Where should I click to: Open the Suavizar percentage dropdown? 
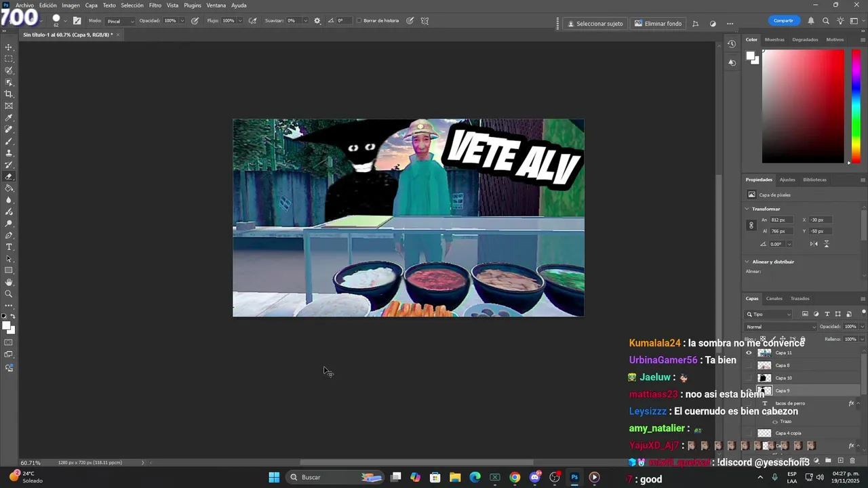pyautogui.click(x=305, y=21)
